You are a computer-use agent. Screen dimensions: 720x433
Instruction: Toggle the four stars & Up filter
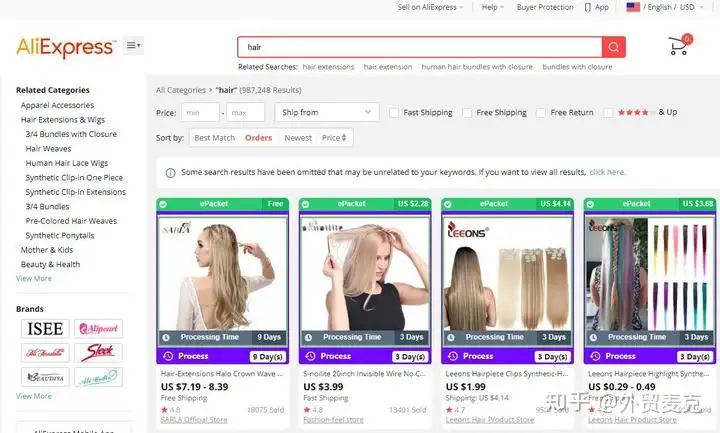pos(608,112)
